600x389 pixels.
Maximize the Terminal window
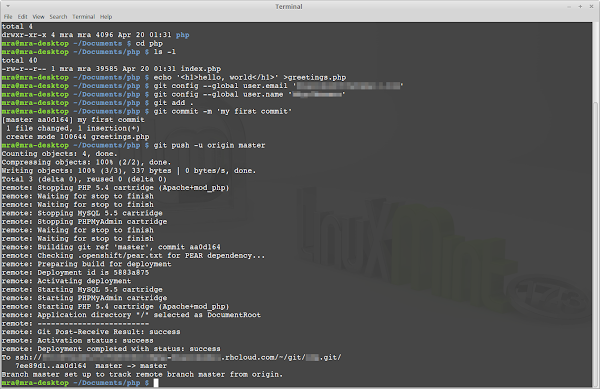coord(580,7)
